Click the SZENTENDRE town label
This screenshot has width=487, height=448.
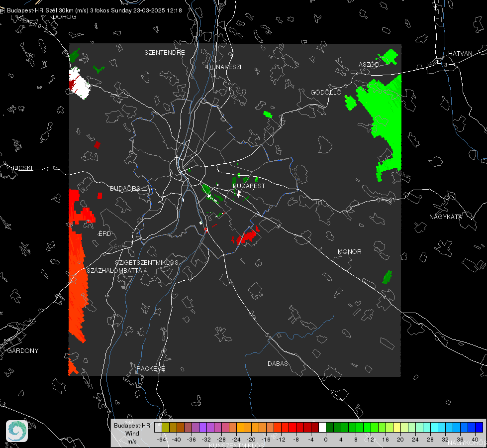(164, 53)
